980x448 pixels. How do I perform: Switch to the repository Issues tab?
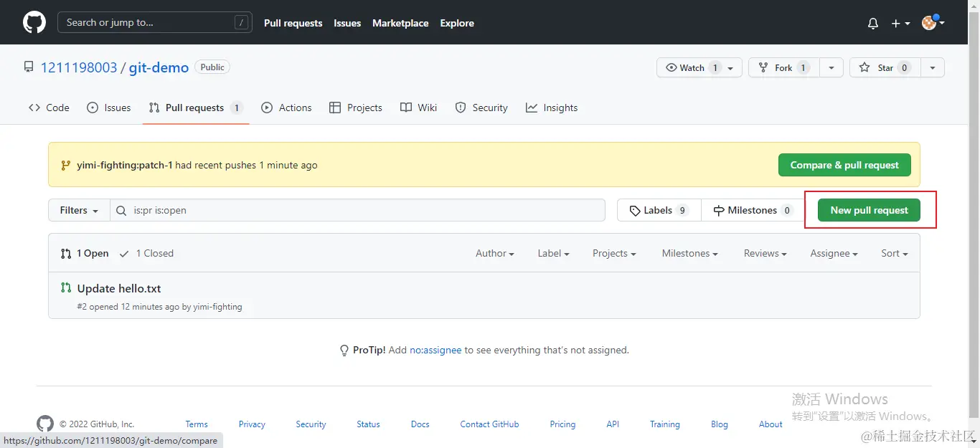(x=108, y=108)
